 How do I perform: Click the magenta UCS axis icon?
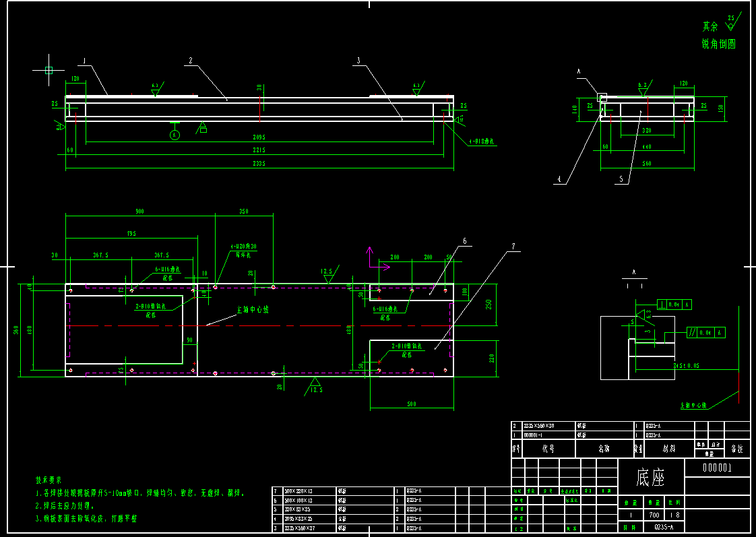click(x=379, y=258)
